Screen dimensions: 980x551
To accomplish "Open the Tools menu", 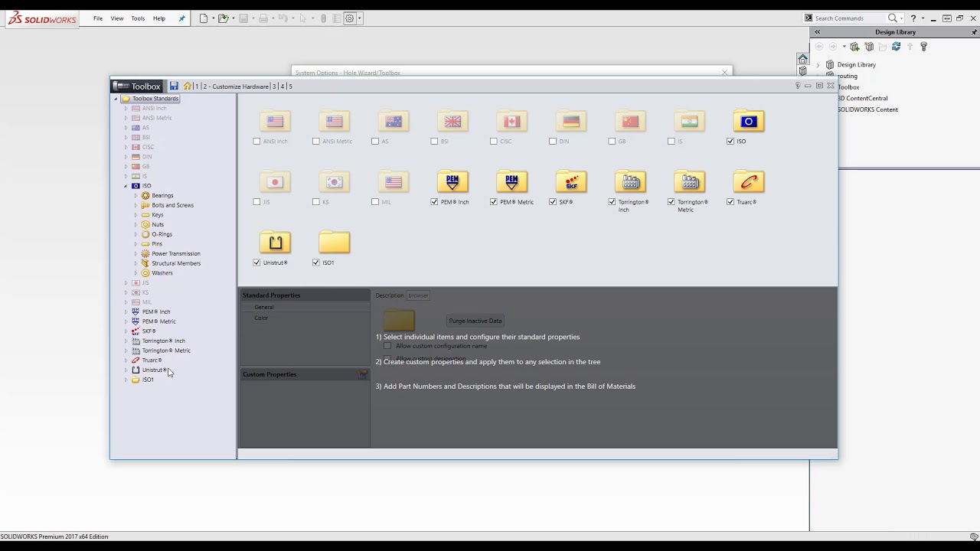I will [x=138, y=18].
